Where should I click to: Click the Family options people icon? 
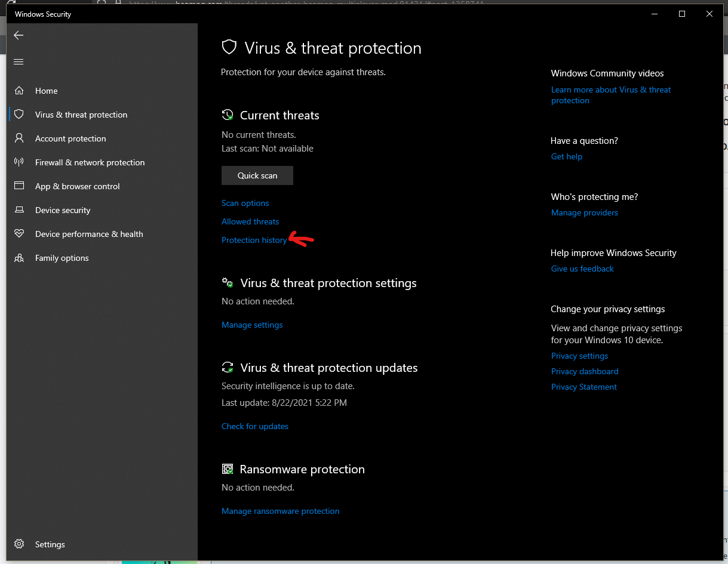(19, 258)
